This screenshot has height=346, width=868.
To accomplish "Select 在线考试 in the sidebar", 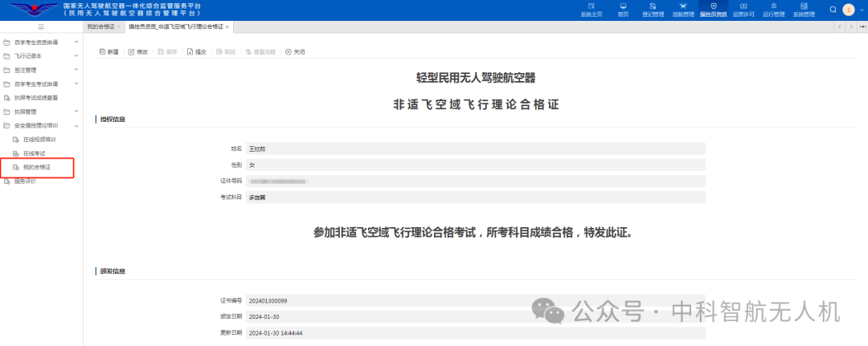I will 34,153.
